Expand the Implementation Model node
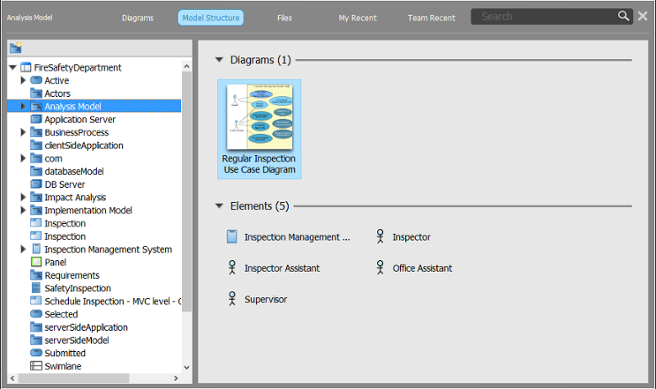This screenshot has width=656, height=389. [x=23, y=210]
